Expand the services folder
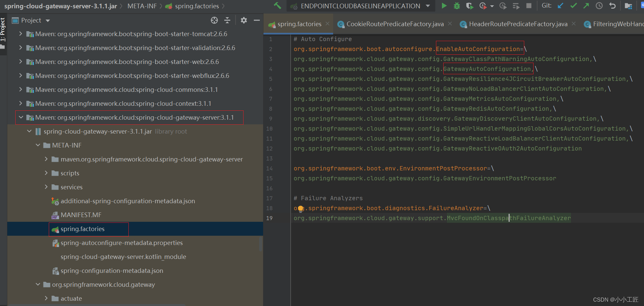644x306 pixels. (46, 187)
